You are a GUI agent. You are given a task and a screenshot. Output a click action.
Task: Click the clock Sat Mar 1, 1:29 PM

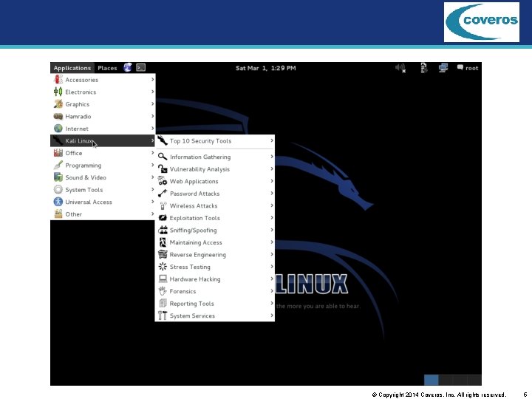pyautogui.click(x=266, y=68)
